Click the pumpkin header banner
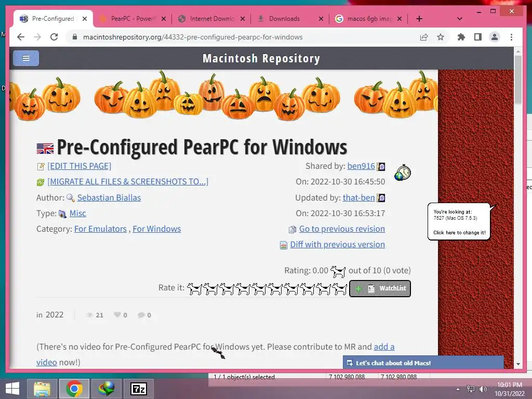The height and width of the screenshot is (399, 532). click(223, 96)
